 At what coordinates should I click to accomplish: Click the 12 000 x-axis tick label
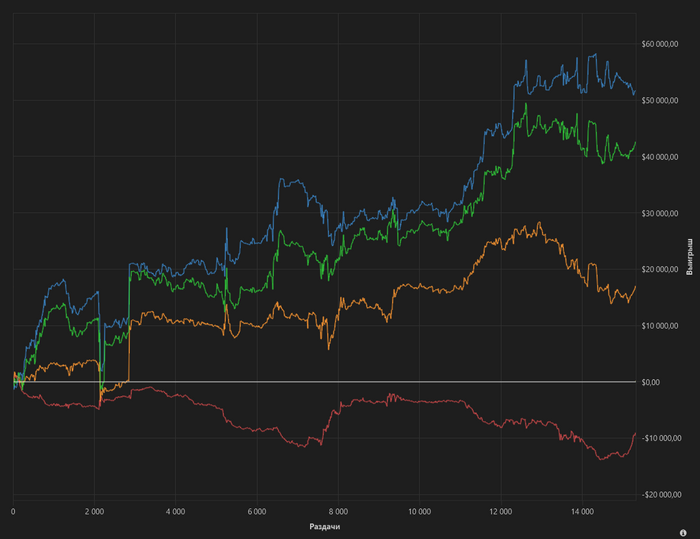click(501, 512)
